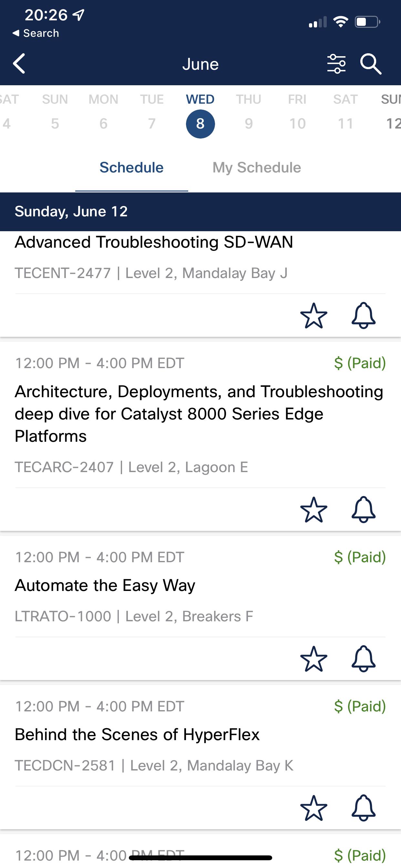Viewport: 401px width, 868px height.
Task: Tap the selected Wednesday 8 date circle
Action: coord(200,124)
